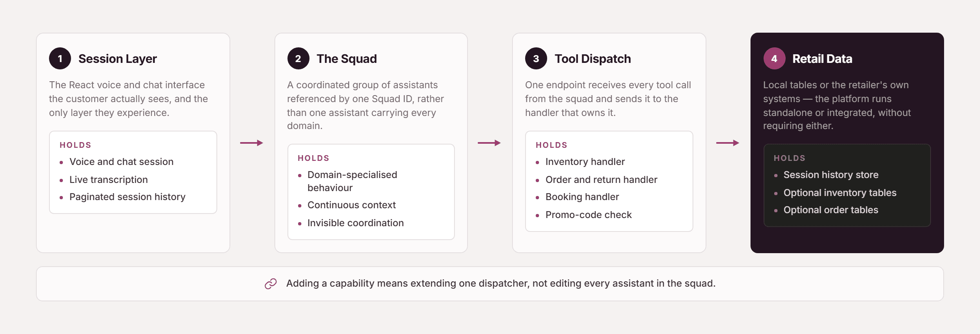
Task: Select the Live transcription bullet
Action: [x=109, y=180]
